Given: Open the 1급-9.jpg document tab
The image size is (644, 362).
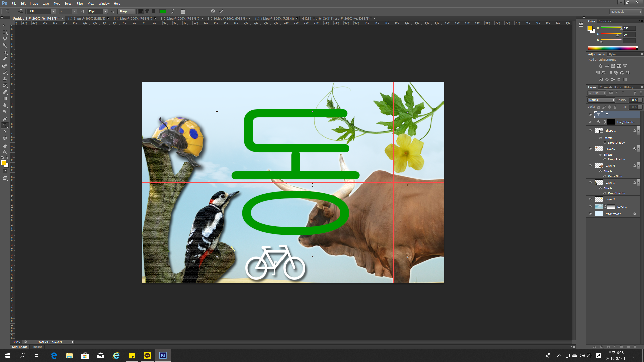Looking at the screenshot, I should (180, 18).
